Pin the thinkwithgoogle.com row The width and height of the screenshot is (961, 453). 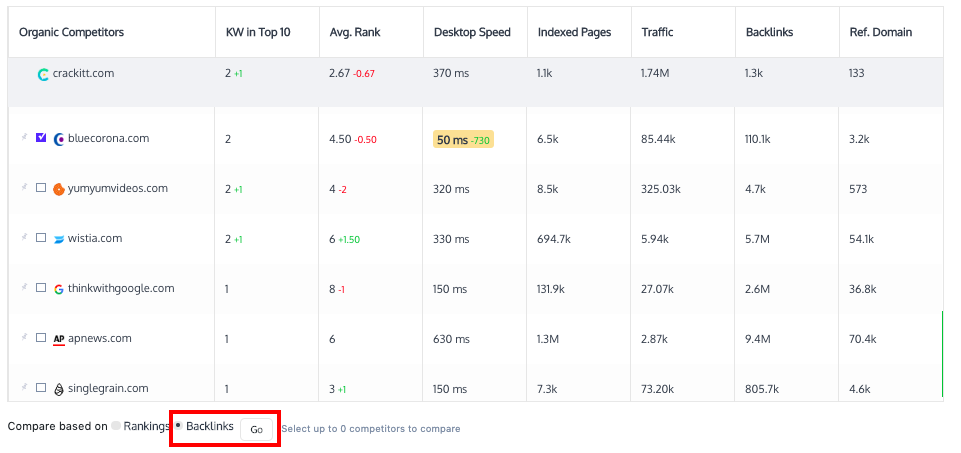pos(25,287)
